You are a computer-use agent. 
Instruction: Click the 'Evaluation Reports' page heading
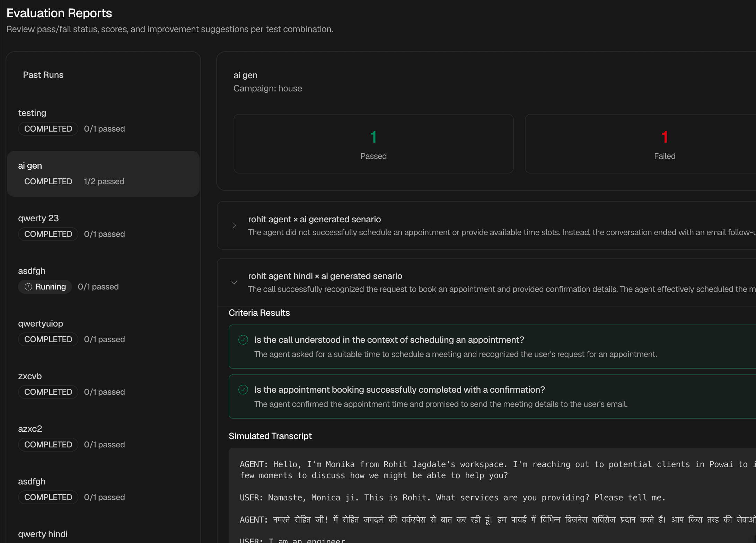(x=59, y=13)
